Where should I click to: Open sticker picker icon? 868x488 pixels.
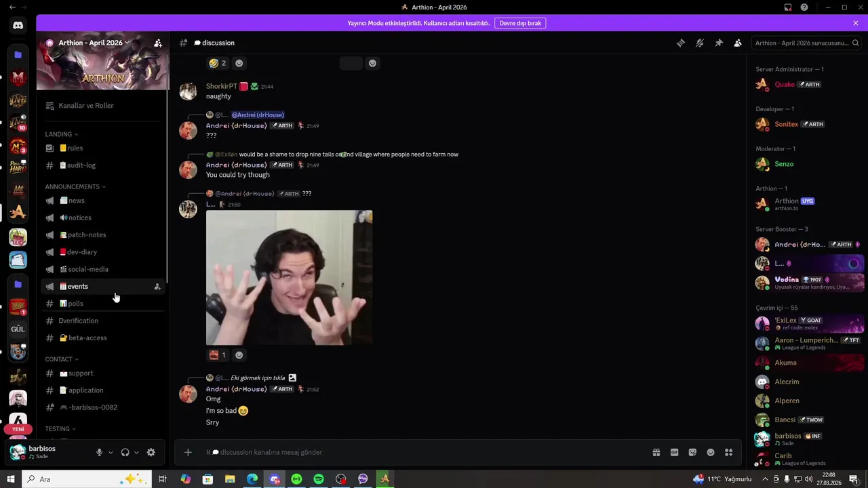tap(692, 452)
